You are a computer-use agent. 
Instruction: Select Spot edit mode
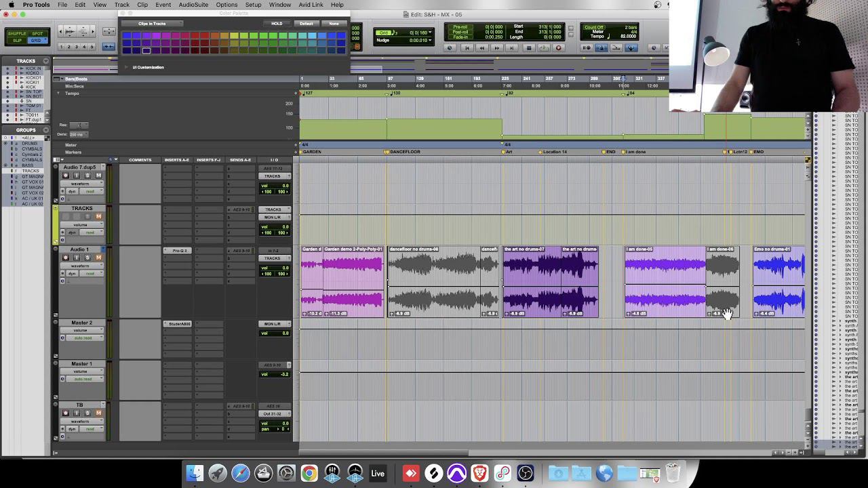click(x=37, y=34)
